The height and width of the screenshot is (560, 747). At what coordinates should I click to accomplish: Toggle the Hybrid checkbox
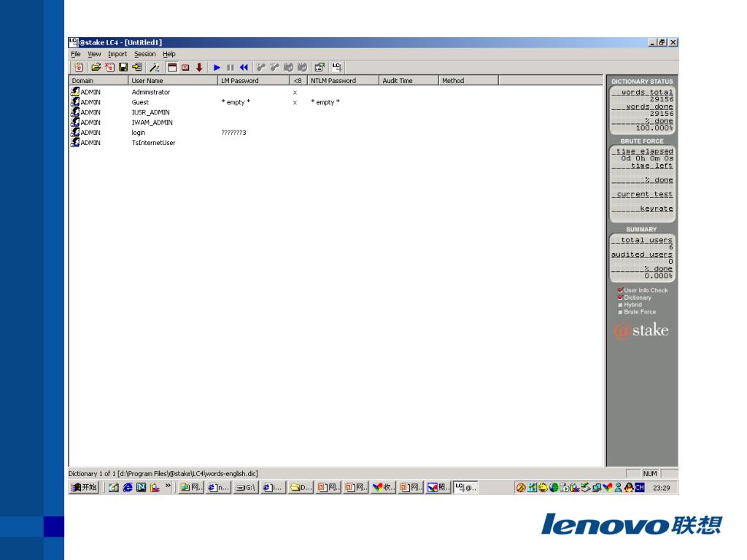click(620, 305)
